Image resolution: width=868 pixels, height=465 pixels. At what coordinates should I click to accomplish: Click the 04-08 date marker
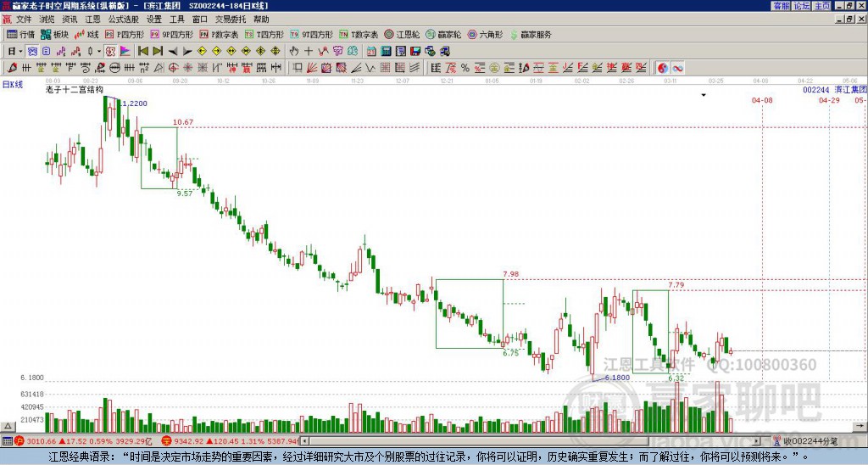pyautogui.click(x=762, y=100)
